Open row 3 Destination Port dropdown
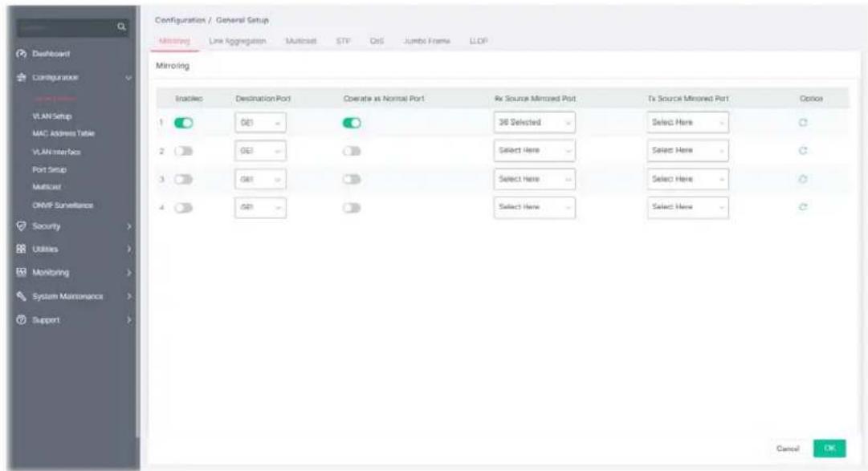Screen dimensions: 868x471 click(x=260, y=179)
